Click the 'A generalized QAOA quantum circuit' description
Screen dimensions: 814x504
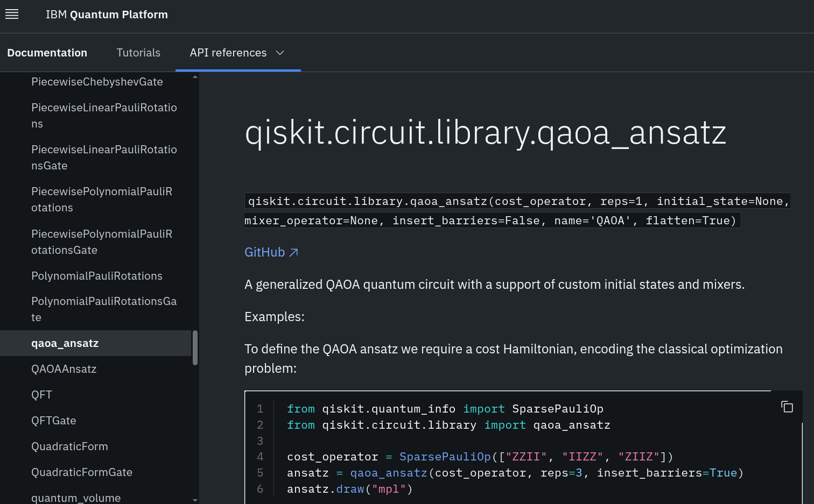click(x=495, y=285)
